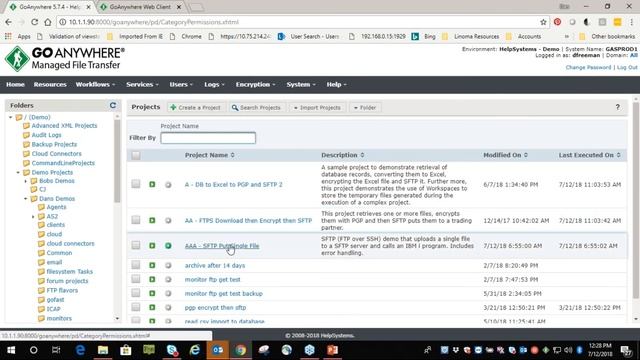The height and width of the screenshot is (360, 640).
Task: Click gray icon in archive after 14 days row
Action: coord(168,265)
